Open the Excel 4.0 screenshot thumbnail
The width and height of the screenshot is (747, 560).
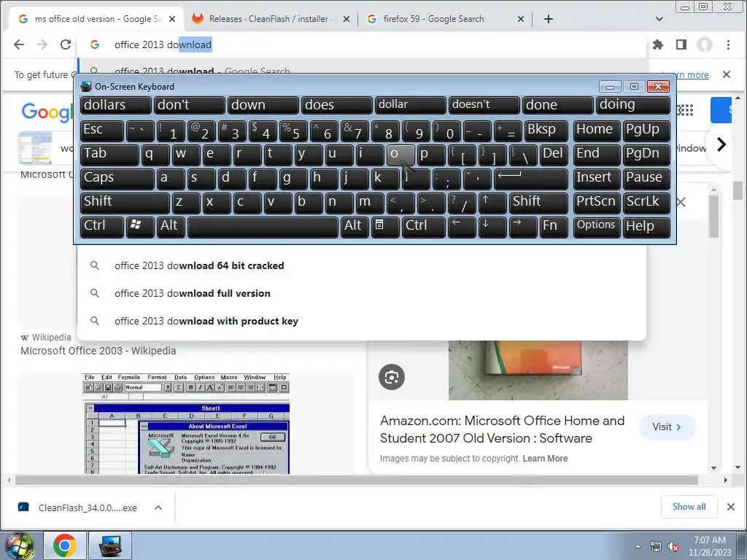pos(186,424)
